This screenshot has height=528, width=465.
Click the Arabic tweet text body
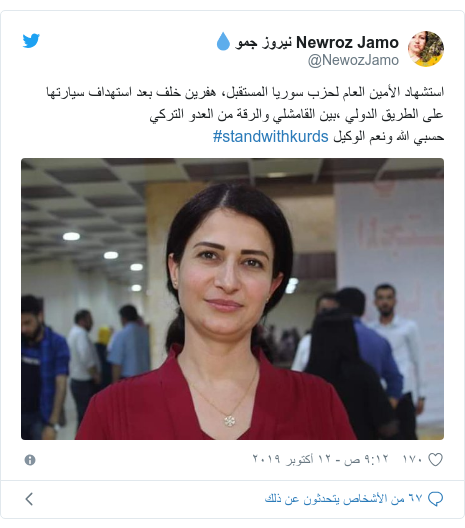coord(245,114)
